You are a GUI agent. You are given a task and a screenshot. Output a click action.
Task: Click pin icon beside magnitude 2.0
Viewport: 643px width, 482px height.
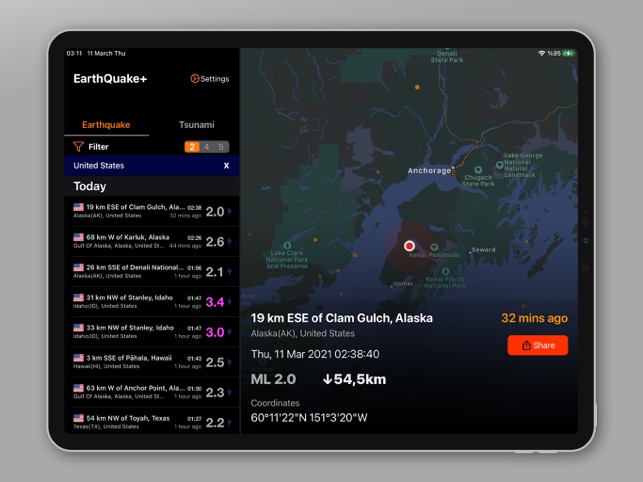click(x=229, y=212)
